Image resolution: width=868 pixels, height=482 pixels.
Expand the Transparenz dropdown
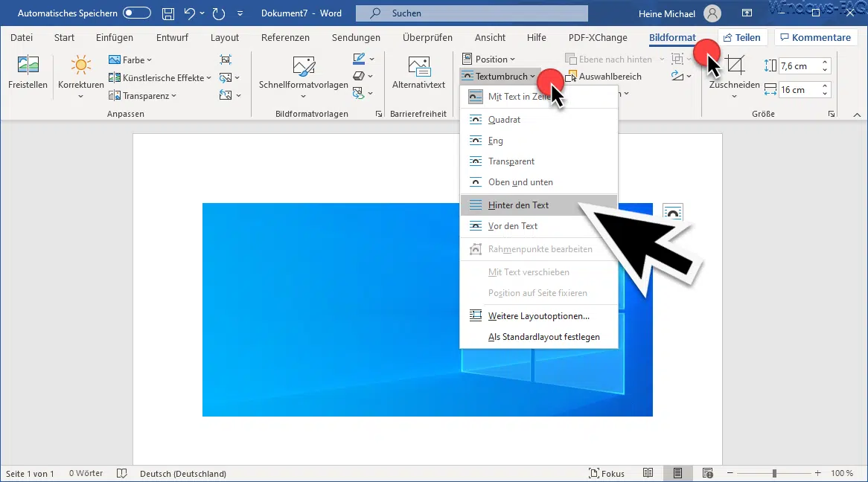pyautogui.click(x=142, y=96)
